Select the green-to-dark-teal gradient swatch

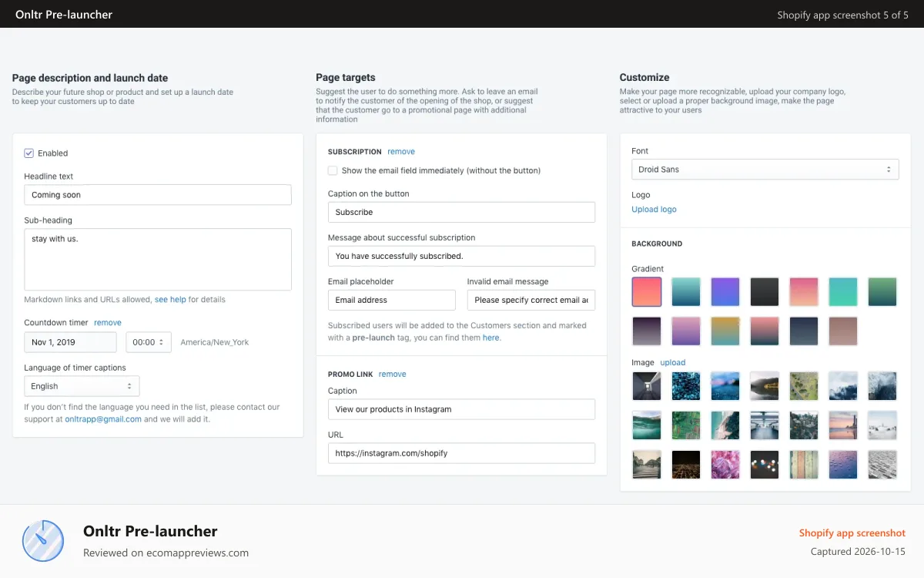coord(882,292)
